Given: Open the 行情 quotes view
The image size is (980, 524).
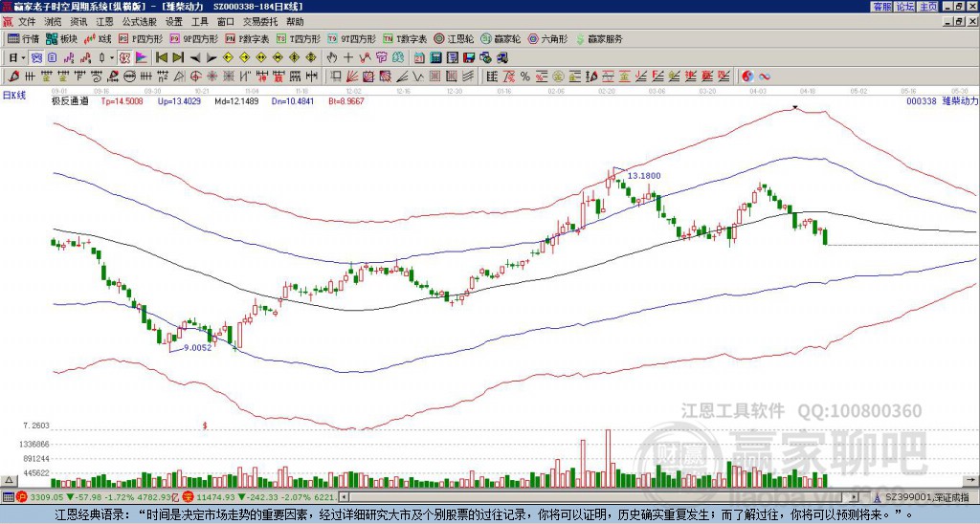Looking at the screenshot, I should point(24,38).
